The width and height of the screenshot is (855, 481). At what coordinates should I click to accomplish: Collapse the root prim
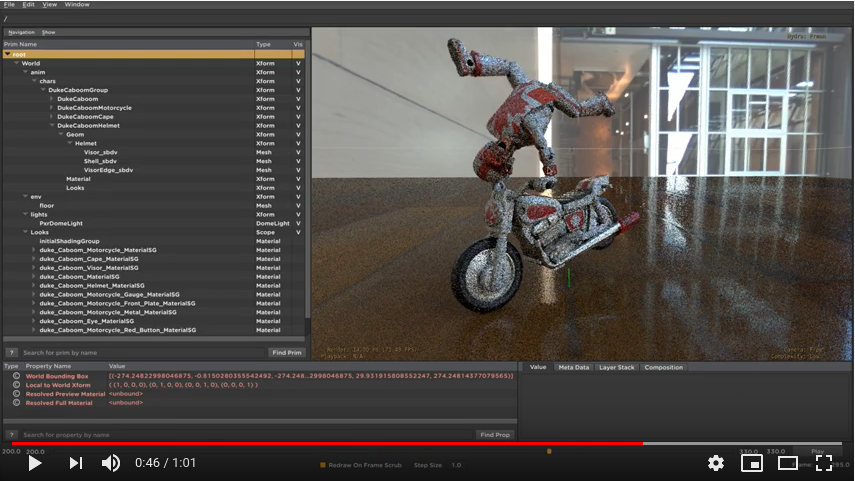[7, 55]
